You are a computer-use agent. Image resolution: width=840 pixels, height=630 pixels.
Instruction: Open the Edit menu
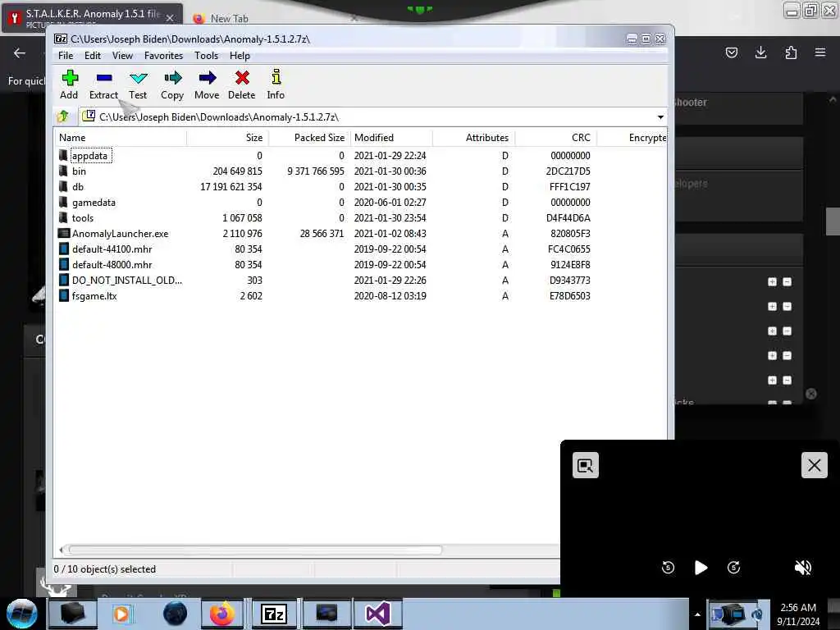coord(92,56)
